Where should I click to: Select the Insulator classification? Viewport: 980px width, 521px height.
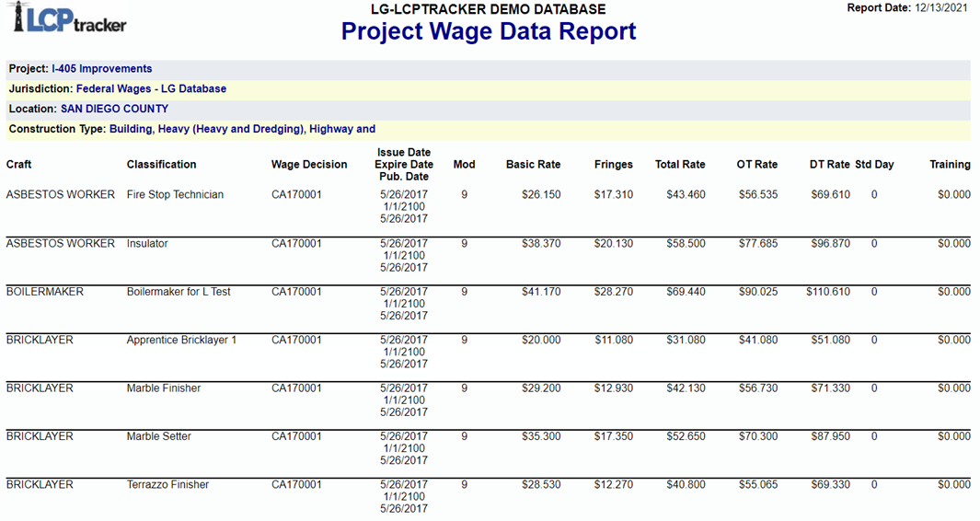pos(147,243)
